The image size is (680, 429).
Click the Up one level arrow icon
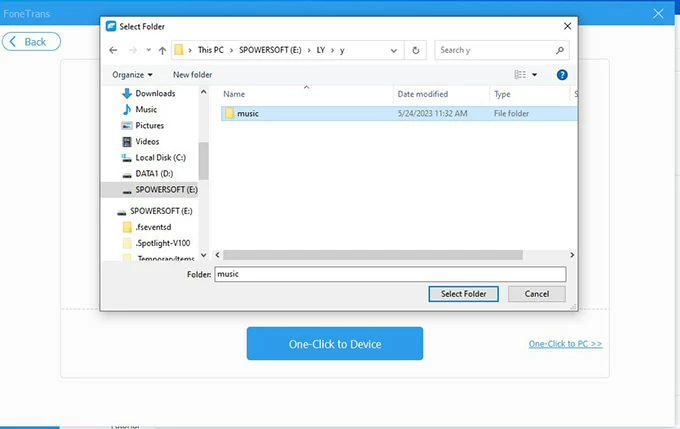click(162, 50)
